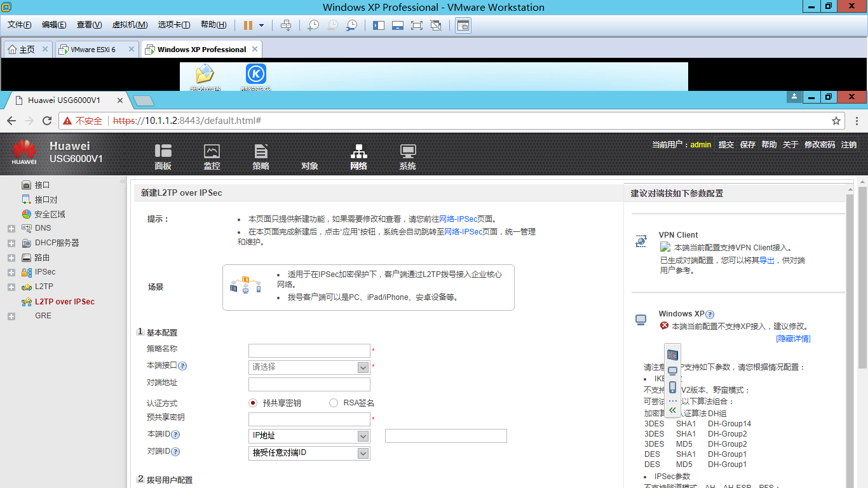The image size is (868, 488).
Task: Open the 网络 network section
Action: click(x=358, y=156)
